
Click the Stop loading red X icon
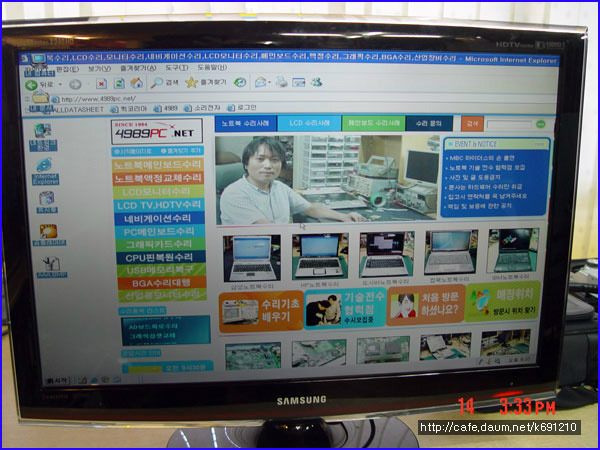(101, 83)
